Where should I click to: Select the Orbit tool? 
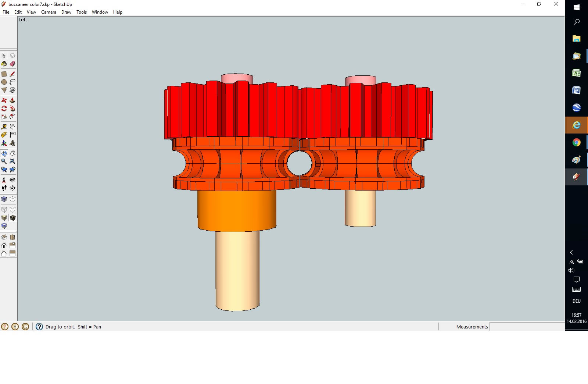(4, 153)
